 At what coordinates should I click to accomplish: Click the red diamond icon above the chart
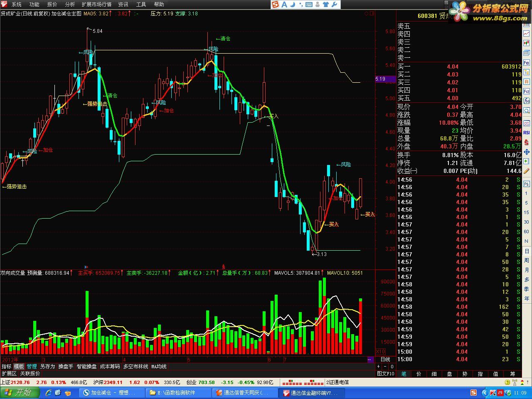pos(367,13)
